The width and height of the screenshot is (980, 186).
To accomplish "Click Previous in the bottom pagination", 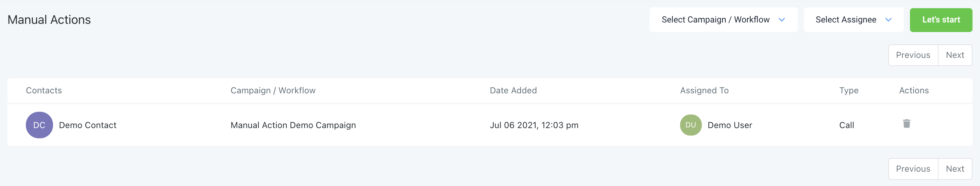I will pyautogui.click(x=913, y=169).
